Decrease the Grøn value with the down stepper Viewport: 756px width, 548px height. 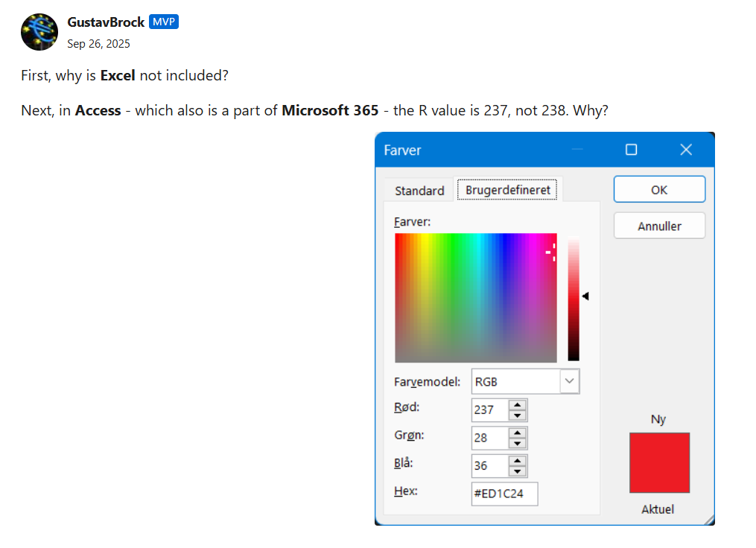click(518, 442)
